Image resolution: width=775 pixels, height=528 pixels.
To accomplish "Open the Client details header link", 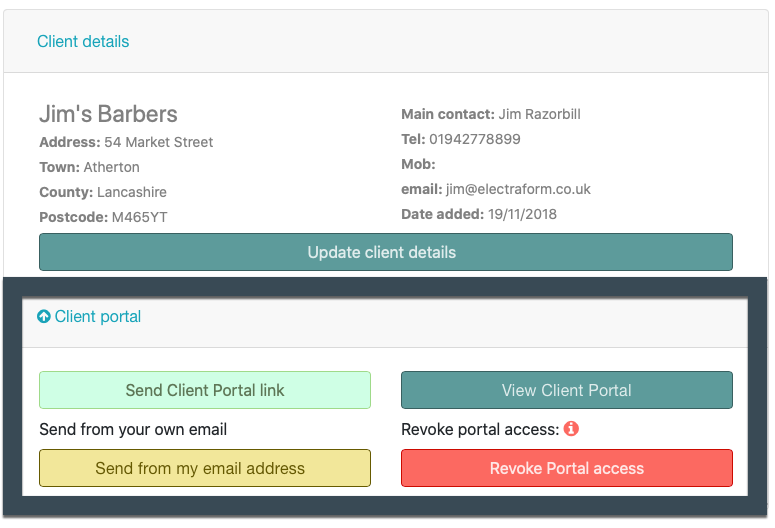I will point(83,42).
